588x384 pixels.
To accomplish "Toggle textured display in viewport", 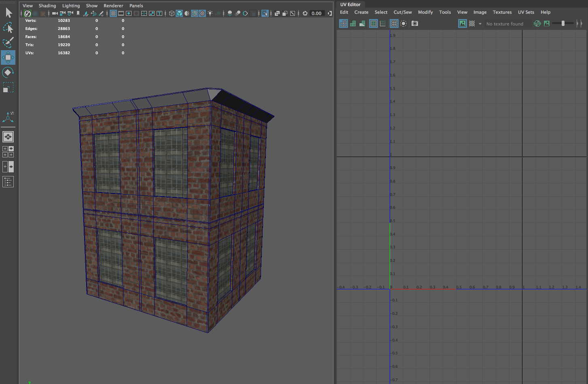I will tap(202, 13).
